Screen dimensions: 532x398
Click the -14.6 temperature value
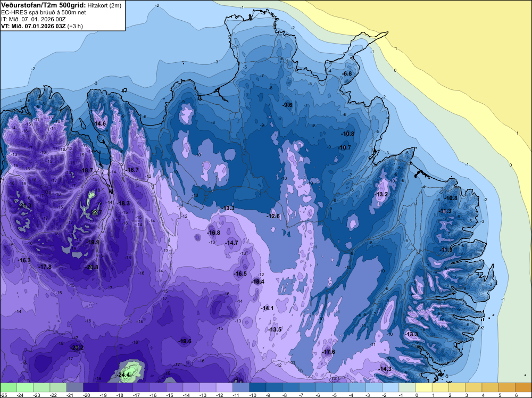pos(100,123)
